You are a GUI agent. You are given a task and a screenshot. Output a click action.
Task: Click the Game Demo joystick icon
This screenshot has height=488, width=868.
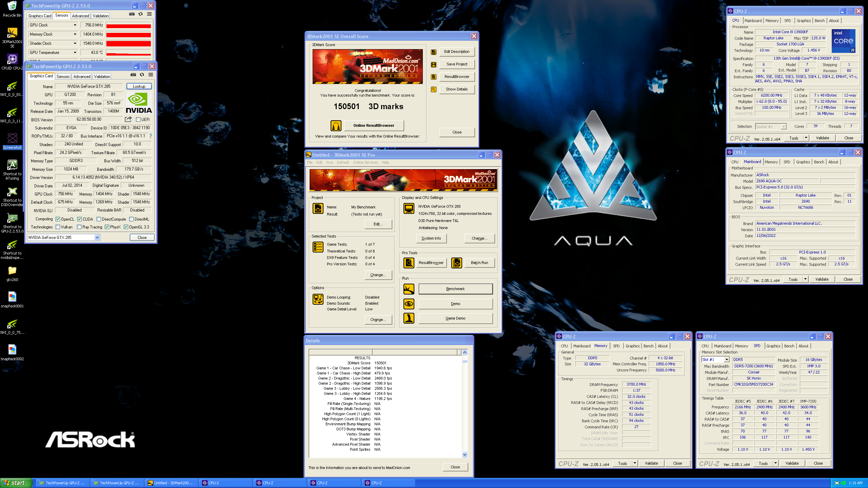(x=409, y=318)
